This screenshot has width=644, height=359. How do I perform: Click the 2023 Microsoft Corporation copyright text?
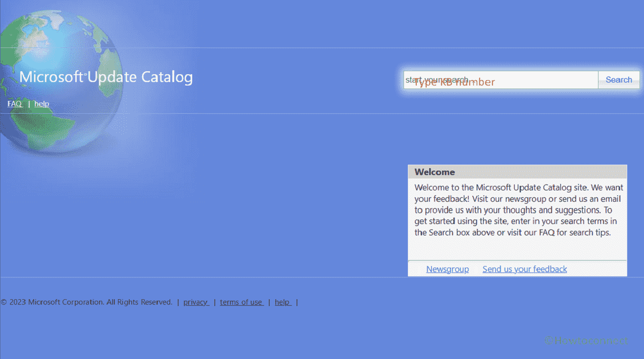tap(87, 302)
